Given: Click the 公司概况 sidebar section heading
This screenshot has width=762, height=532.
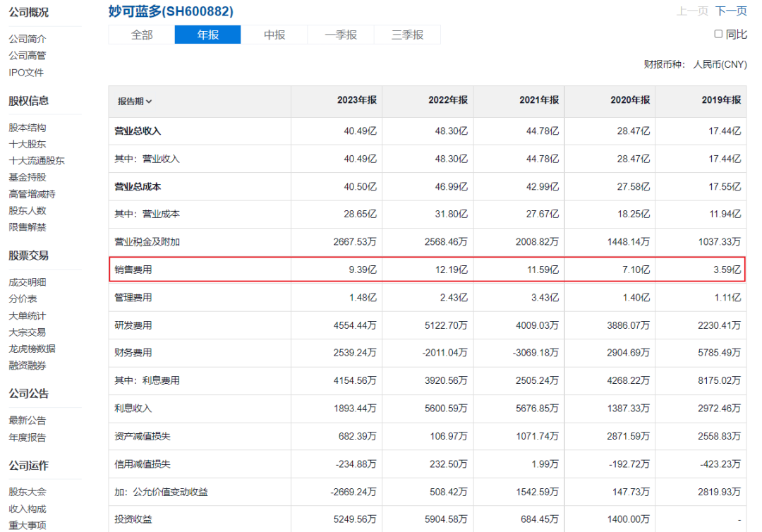Looking at the screenshot, I should (x=29, y=12).
